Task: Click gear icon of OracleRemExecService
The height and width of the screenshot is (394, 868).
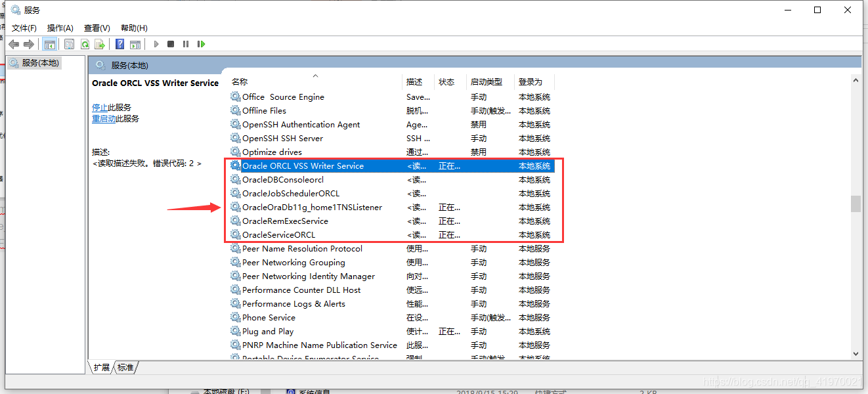Action: 236,221
